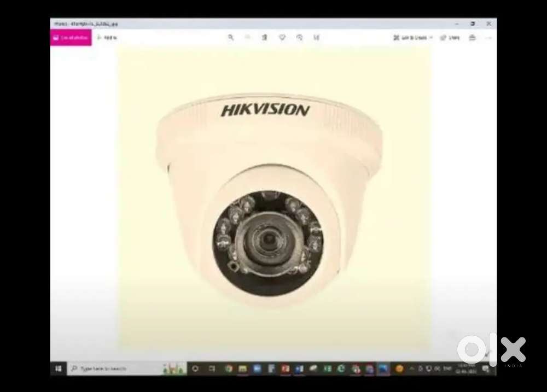Open the See more menu
Viewport: 547px width, 392px height.
pyautogui.click(x=487, y=38)
